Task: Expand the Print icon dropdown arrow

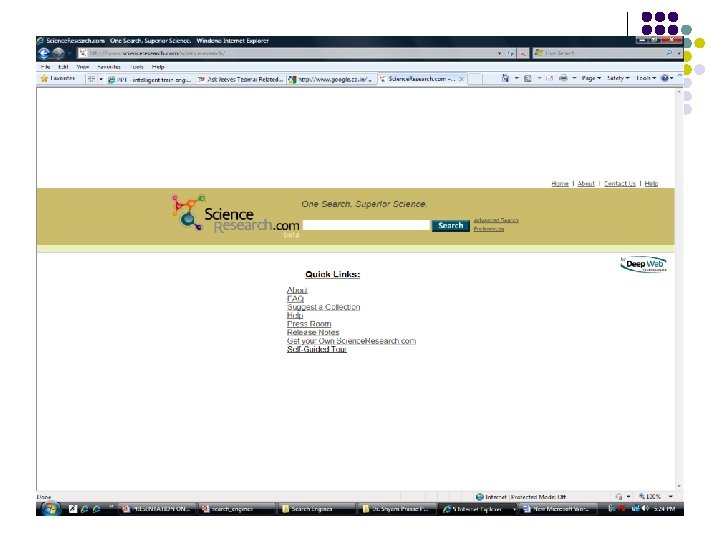Action: pyautogui.click(x=574, y=79)
